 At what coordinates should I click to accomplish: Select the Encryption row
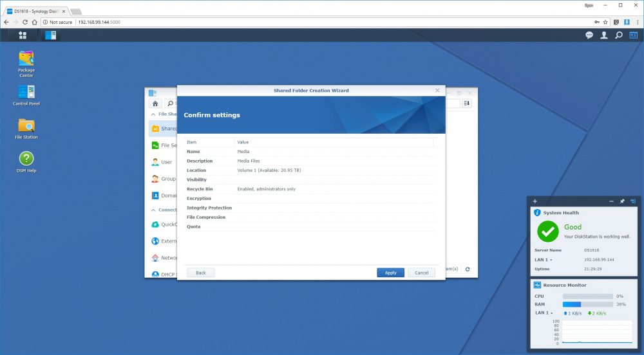[310, 199]
